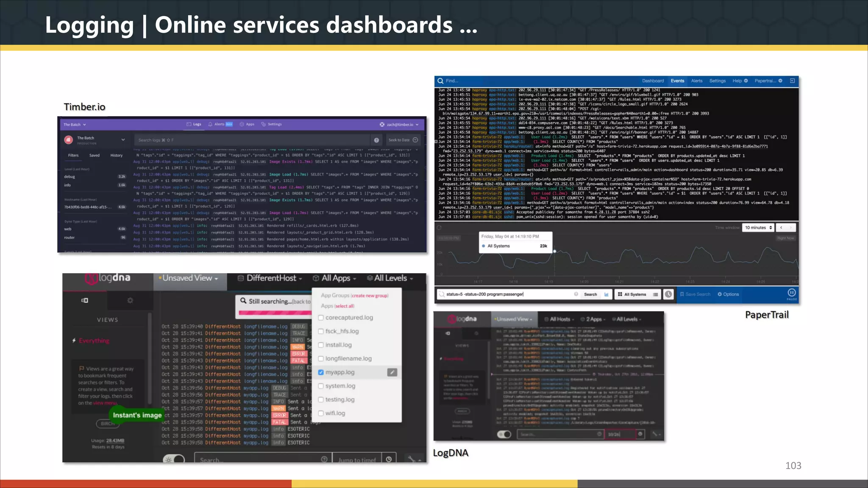
Task: Click the Save Search bookmark
Action: click(695, 294)
